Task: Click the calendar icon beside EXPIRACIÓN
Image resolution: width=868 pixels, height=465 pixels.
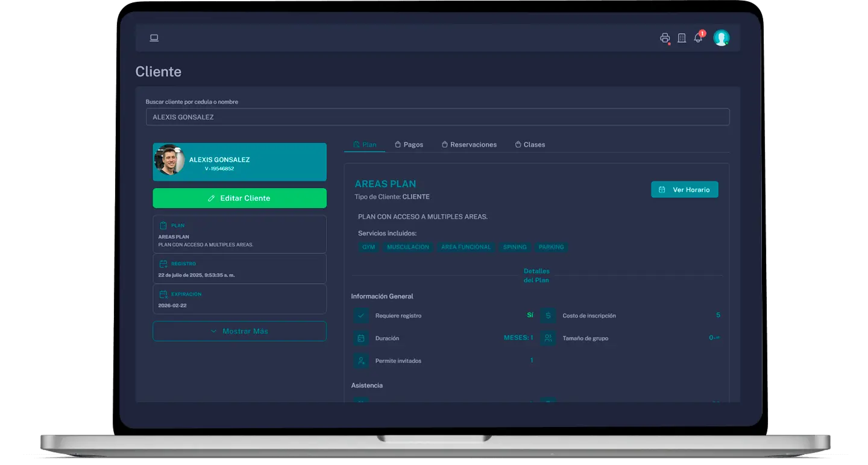Action: click(x=163, y=294)
